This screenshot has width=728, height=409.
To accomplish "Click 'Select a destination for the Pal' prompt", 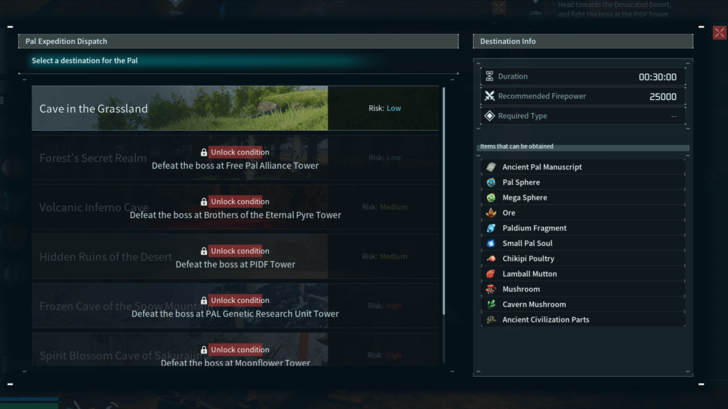I will (x=84, y=60).
